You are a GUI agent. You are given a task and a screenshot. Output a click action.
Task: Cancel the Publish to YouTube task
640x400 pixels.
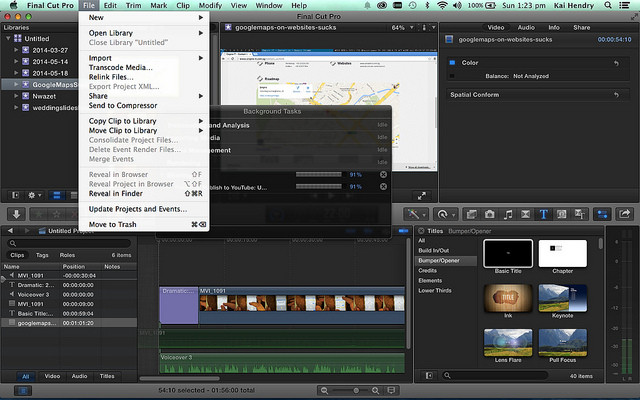tap(383, 187)
